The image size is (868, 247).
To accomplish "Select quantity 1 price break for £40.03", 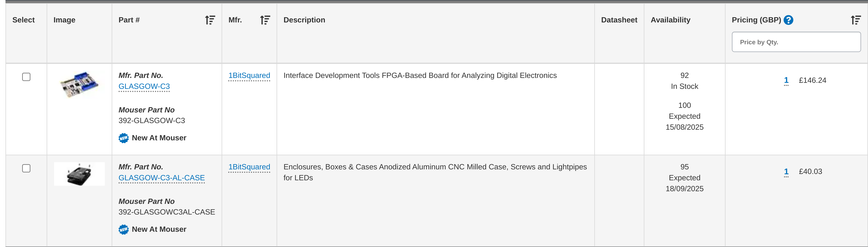I will 786,172.
